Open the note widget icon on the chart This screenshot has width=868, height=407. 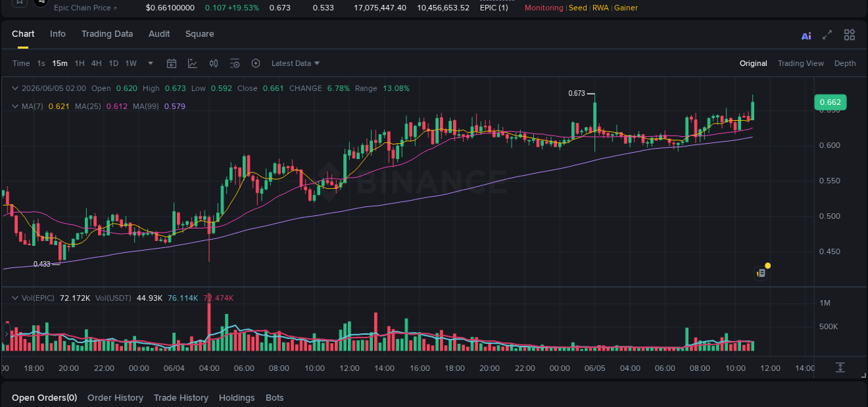(x=761, y=273)
